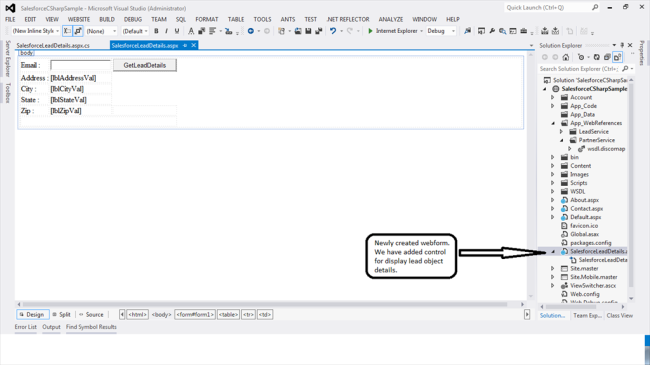Open the ANALYZE menu
Viewport: 650px width, 365px height.
tap(390, 19)
